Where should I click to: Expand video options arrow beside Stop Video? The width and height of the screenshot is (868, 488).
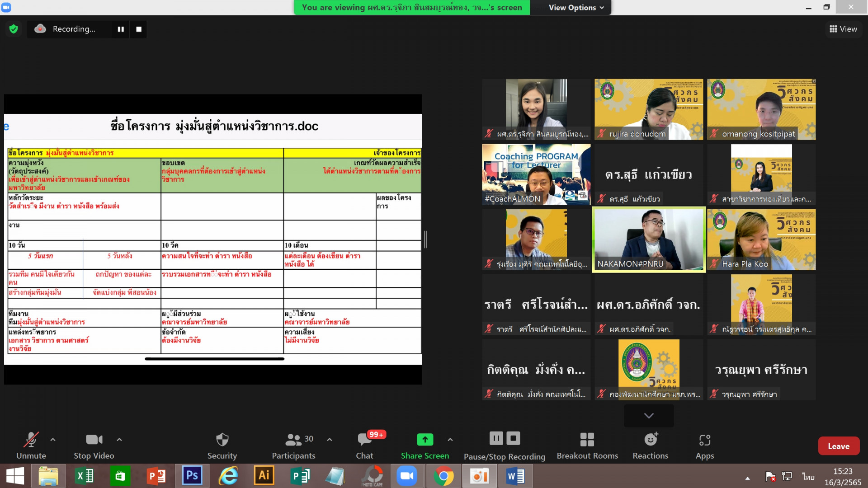pyautogui.click(x=119, y=439)
